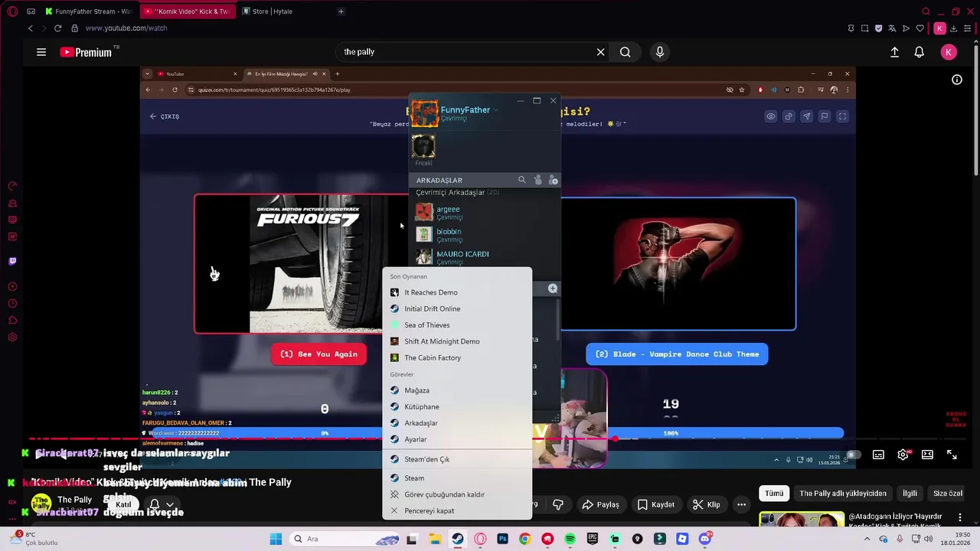Open Spotify from the taskbar

(570, 539)
